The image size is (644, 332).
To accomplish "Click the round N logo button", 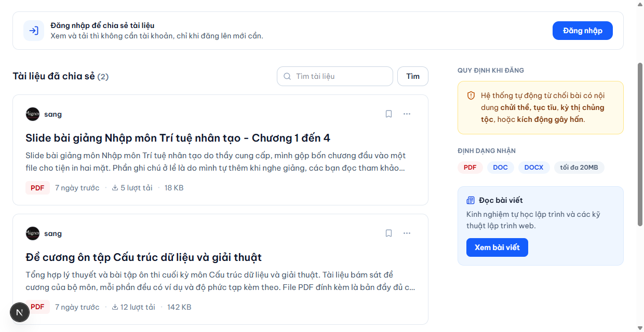I will coord(20,312).
